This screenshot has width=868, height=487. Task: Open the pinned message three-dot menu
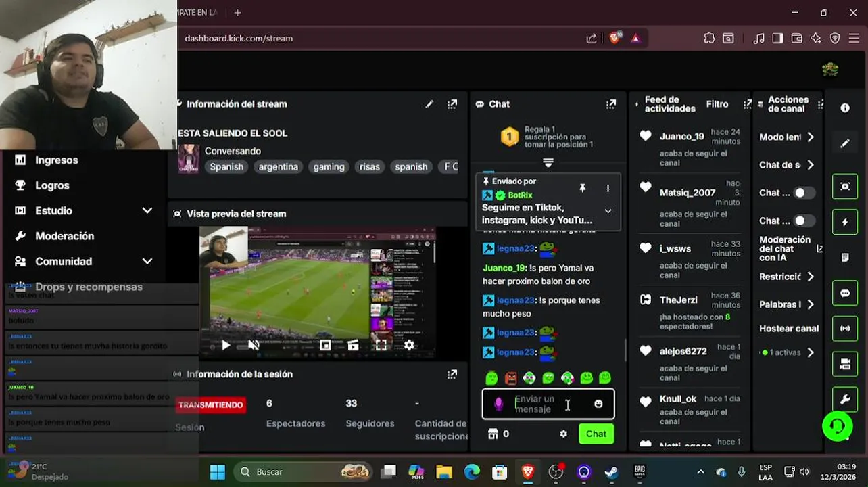(x=608, y=188)
